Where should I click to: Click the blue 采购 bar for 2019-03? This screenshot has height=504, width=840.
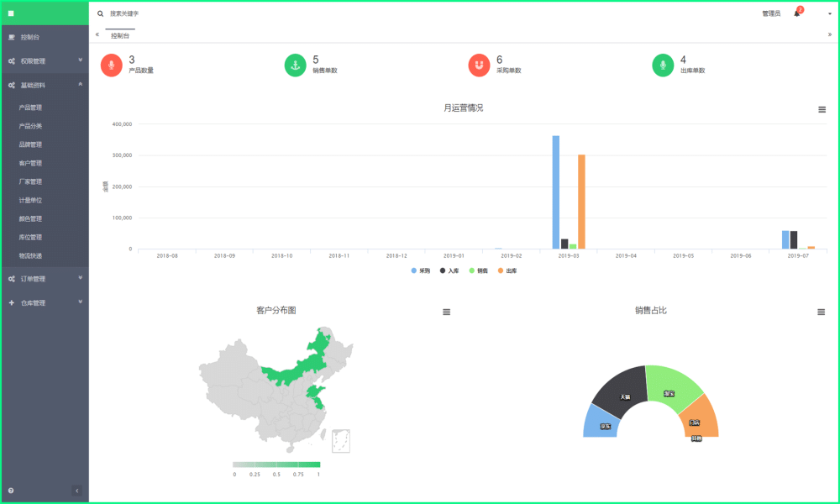tap(556, 192)
